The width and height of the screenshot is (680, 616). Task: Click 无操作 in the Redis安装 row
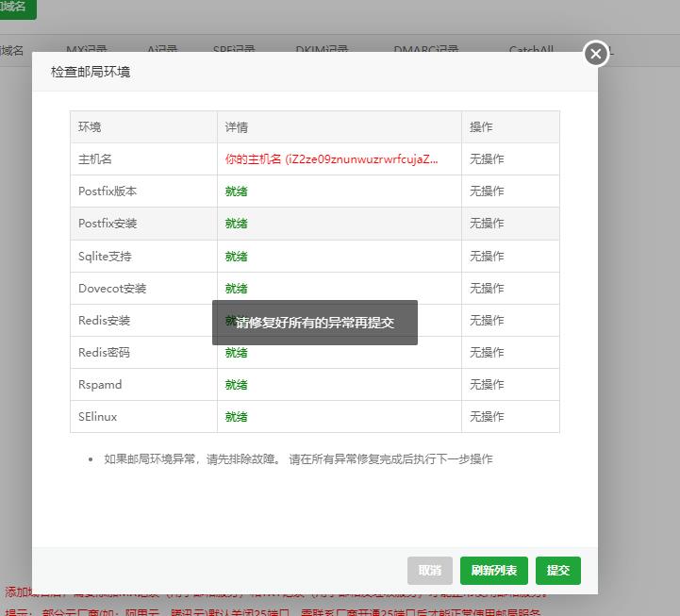[x=487, y=321]
